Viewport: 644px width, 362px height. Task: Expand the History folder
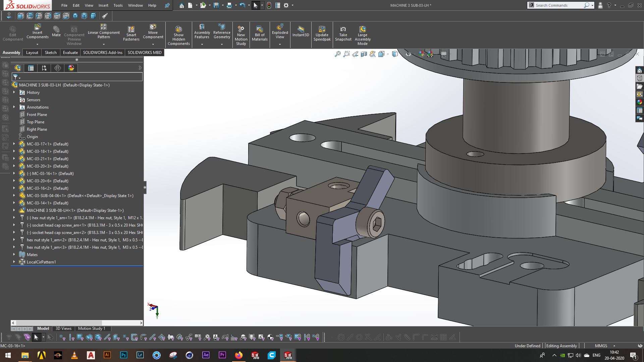tap(14, 92)
